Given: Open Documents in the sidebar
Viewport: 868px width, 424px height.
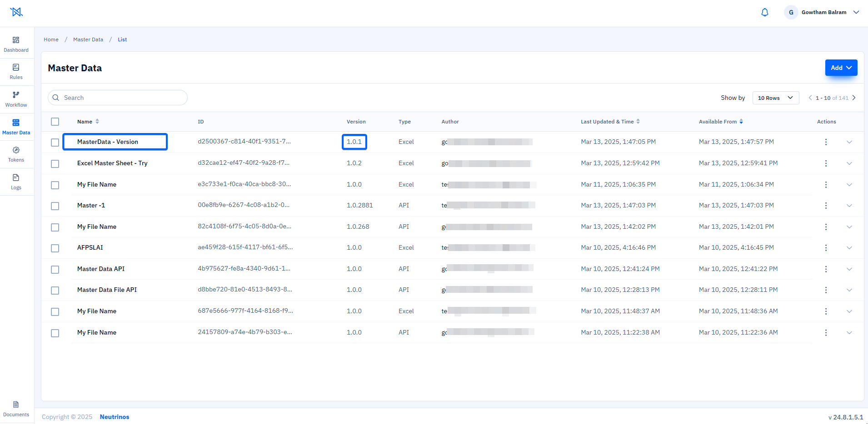Looking at the screenshot, I should (16, 409).
